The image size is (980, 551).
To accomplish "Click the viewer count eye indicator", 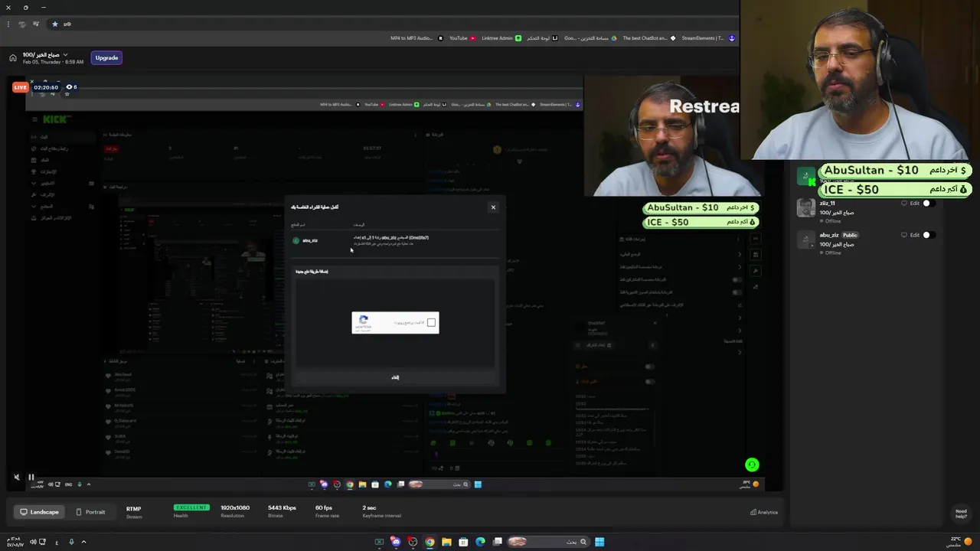I will (71, 87).
